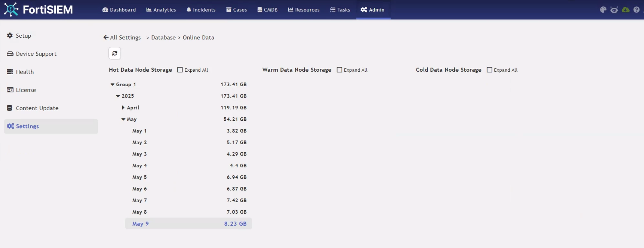Open the robot assistant icon in header
Viewport: 644px width, 248px height.
[x=614, y=10]
